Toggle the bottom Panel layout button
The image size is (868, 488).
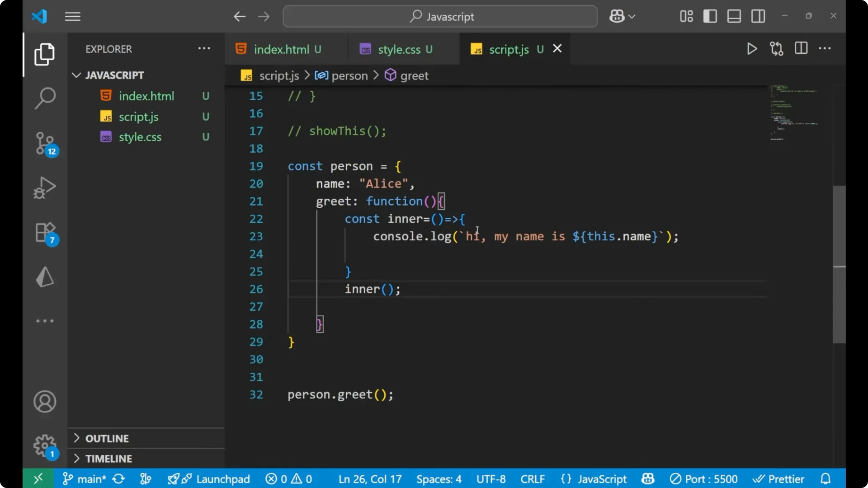click(x=734, y=17)
